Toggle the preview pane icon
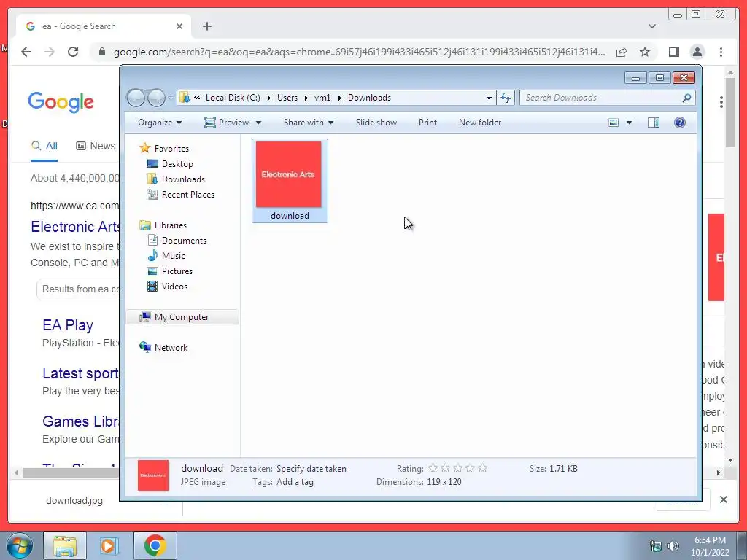 click(653, 122)
